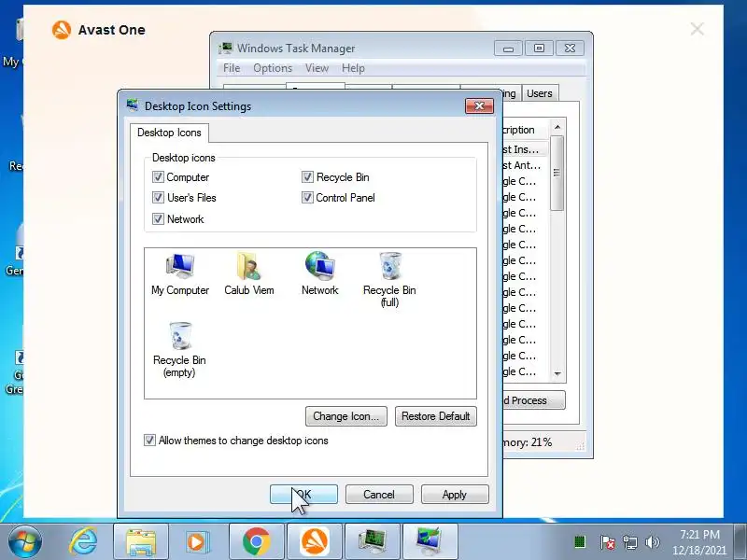The image size is (747, 560).
Task: Uncheck the Computer checkbox
Action: coord(158,177)
